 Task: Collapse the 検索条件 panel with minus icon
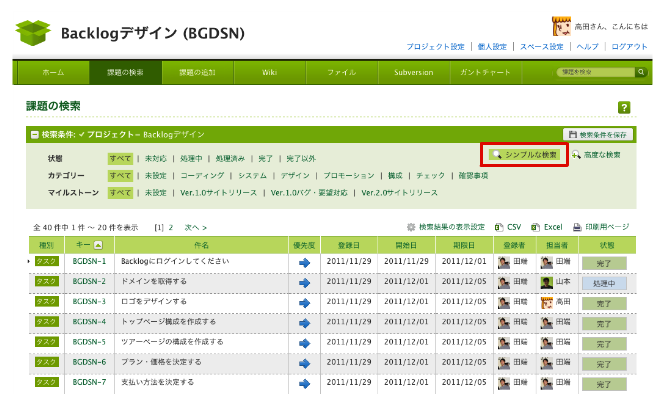(35, 135)
